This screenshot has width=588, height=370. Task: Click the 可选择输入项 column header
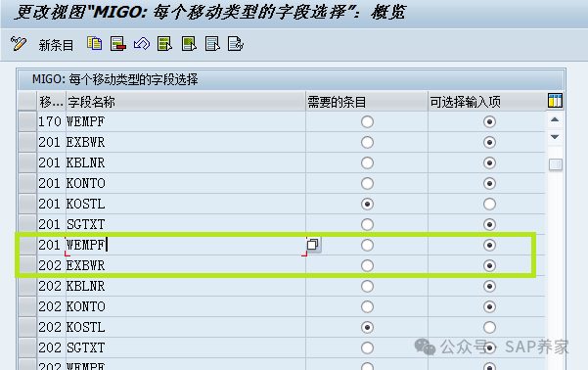[487, 102]
